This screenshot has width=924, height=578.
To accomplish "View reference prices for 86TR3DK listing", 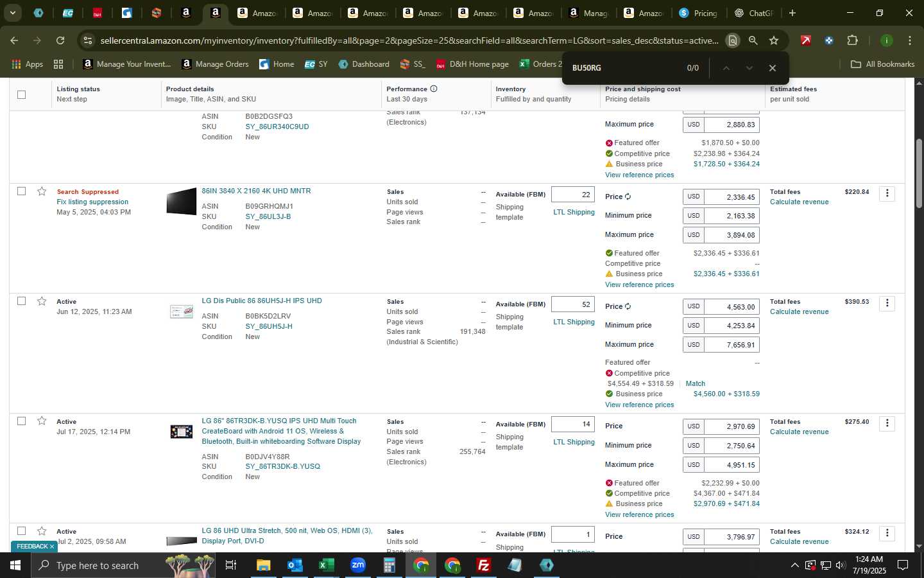I will click(639, 514).
